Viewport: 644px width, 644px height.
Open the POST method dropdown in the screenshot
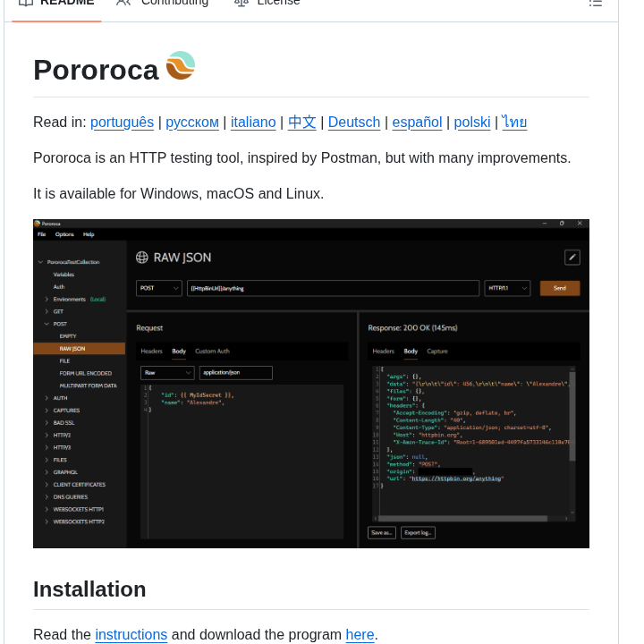pos(158,288)
